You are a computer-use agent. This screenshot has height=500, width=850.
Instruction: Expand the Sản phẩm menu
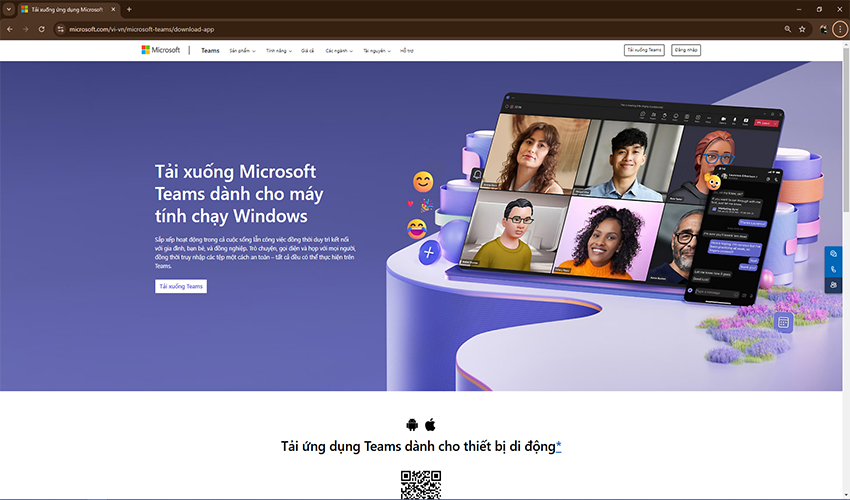coord(242,50)
